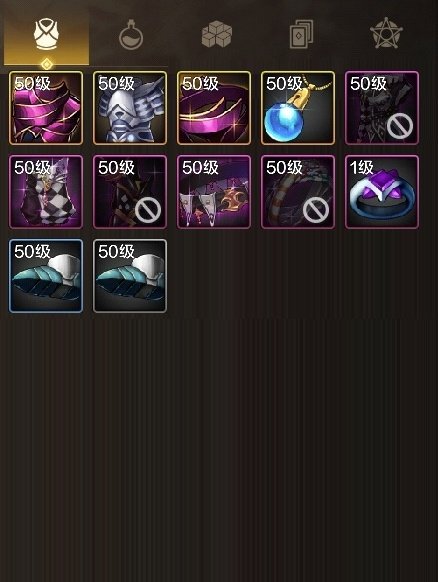Screen dimensions: 438x582
Task: Select the gray-bordered teal shoulder pad
Action: 130,276
